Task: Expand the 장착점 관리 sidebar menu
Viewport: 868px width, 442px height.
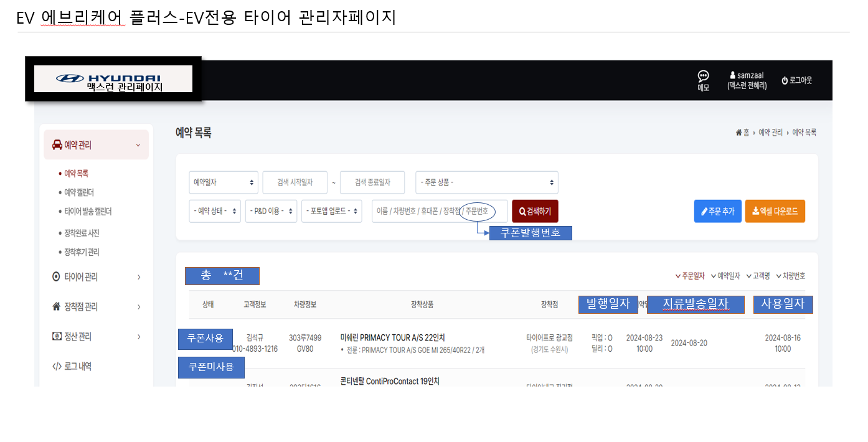Action: [x=96, y=307]
